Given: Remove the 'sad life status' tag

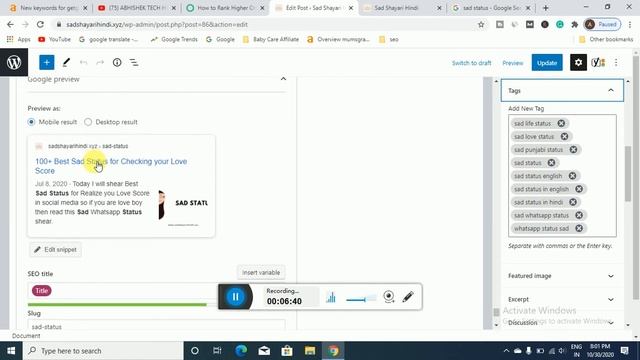Looking at the screenshot, I should [x=561, y=123].
